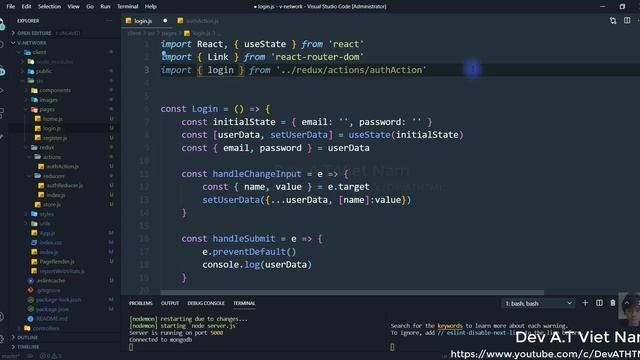Screen dimensions: 640x360
Task: Expand the node_modules folder
Action: pyautogui.click(x=55, y=62)
